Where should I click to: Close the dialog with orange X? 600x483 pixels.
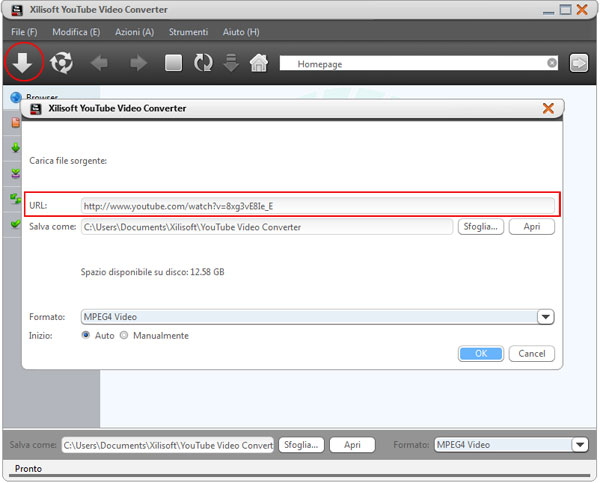tap(548, 108)
